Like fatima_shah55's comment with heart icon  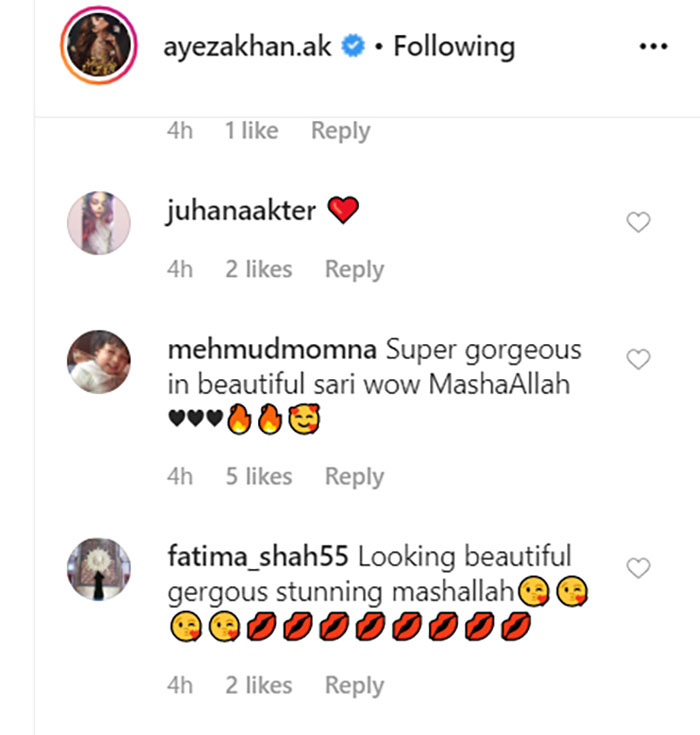click(637, 568)
